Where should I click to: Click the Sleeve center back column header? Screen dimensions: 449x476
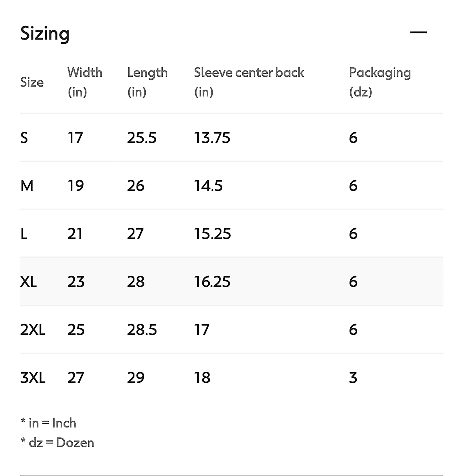(x=249, y=82)
